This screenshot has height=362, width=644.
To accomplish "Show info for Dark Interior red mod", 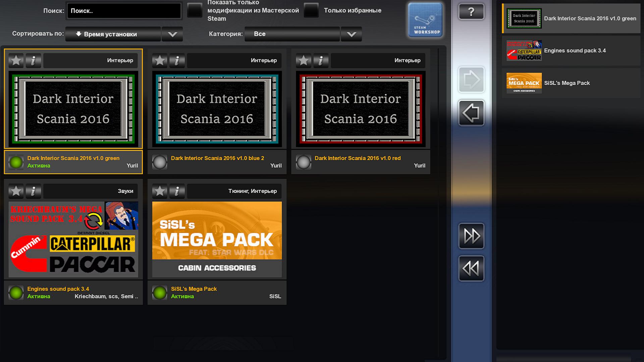I will 321,61.
